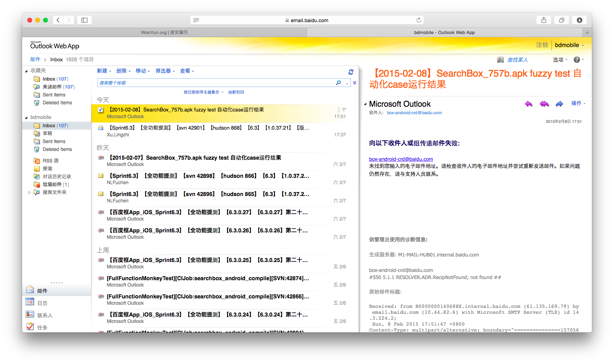This screenshot has width=614, height=364.
Task: Click the Safari reader lines icon
Action: (196, 20)
